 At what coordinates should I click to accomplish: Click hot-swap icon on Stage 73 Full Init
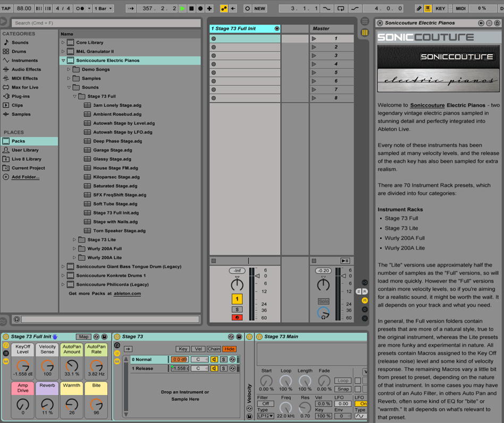click(x=96, y=336)
